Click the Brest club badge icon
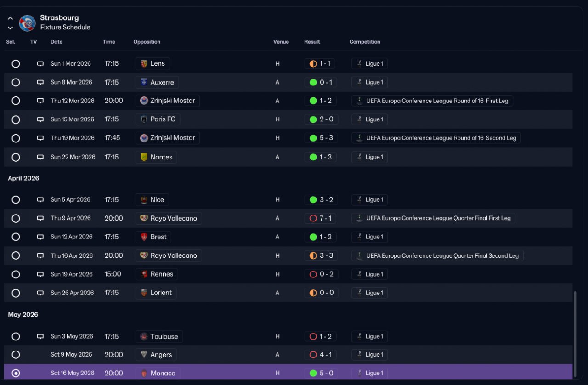The width and height of the screenshot is (588, 385). pyautogui.click(x=144, y=237)
